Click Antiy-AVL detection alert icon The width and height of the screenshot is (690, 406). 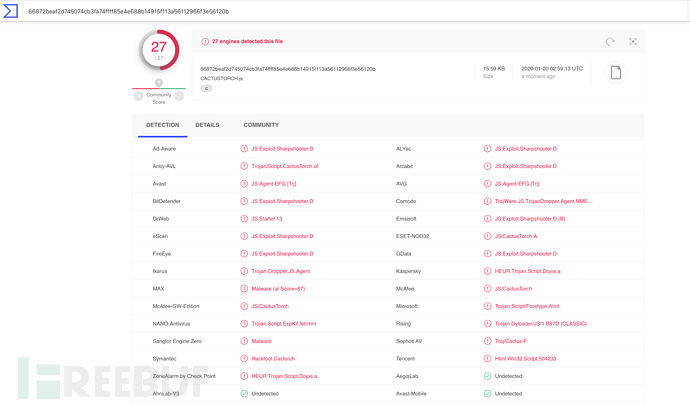tap(244, 166)
